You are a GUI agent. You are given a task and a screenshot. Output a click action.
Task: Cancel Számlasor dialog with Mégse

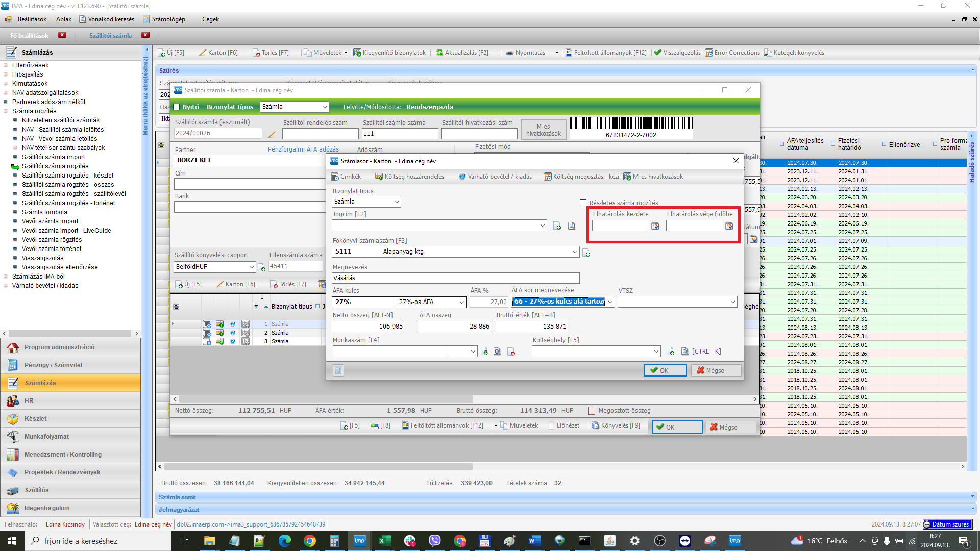click(716, 370)
